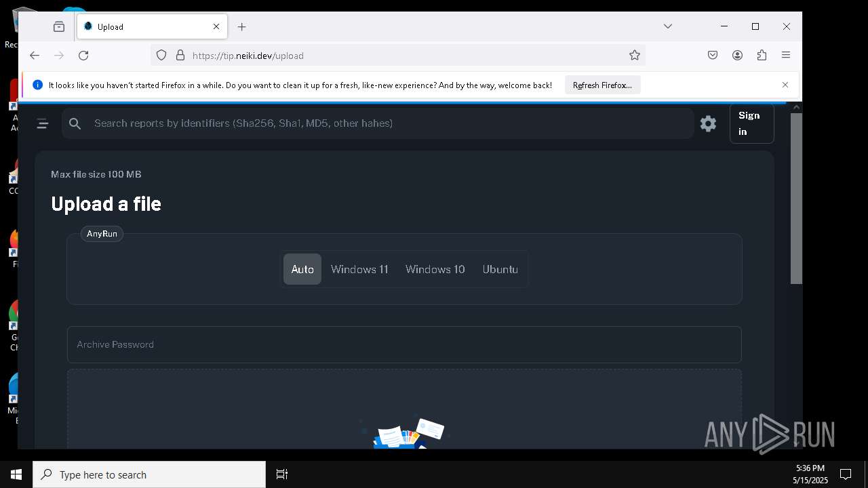The width and height of the screenshot is (868, 488).
Task: Dismiss the Firefox notification bar
Action: [785, 85]
